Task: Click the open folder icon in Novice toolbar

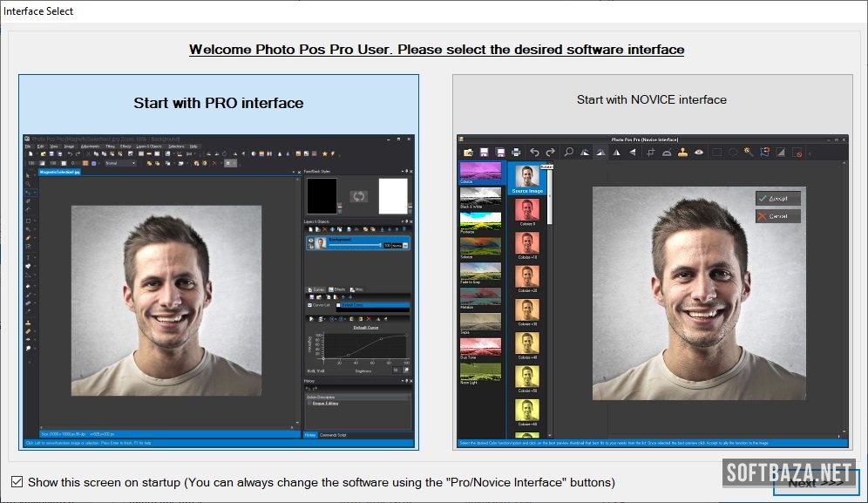Action: [467, 152]
